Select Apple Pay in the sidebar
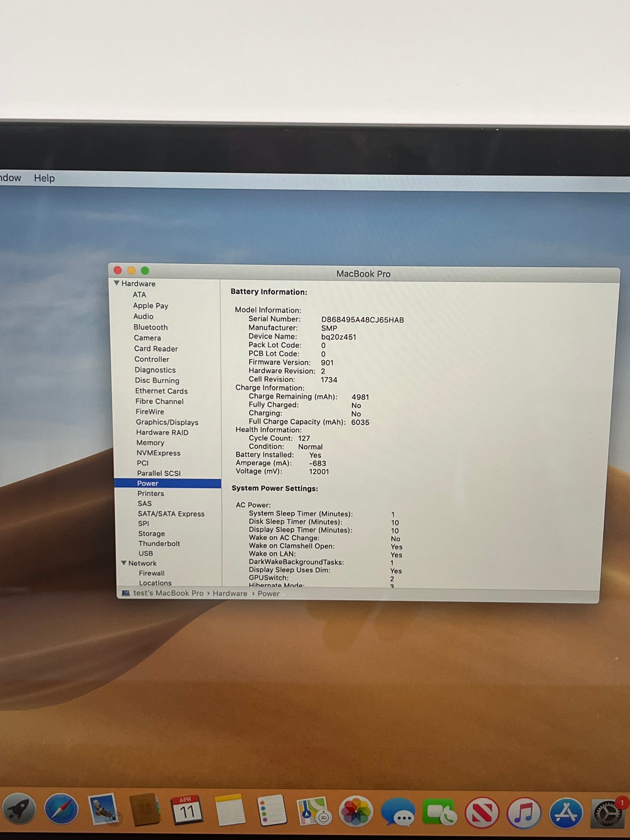Image resolution: width=630 pixels, height=840 pixels. point(150,306)
